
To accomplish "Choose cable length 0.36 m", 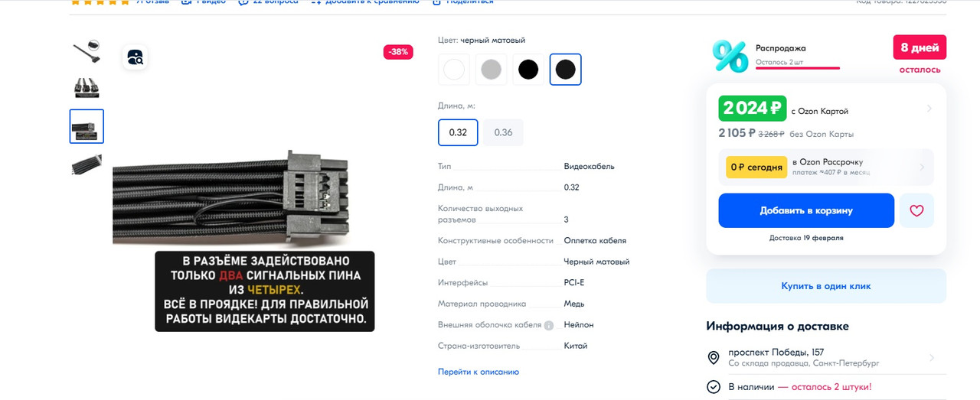I will click(x=503, y=132).
